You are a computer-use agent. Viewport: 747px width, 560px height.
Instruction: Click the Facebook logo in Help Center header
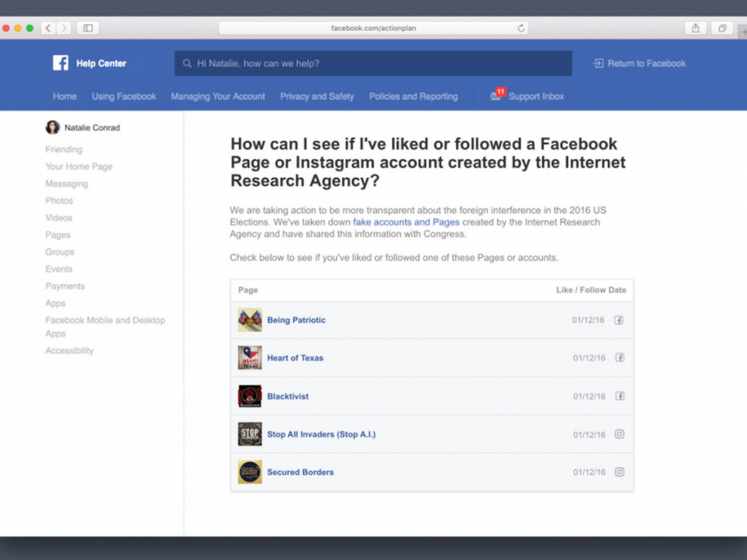point(61,63)
